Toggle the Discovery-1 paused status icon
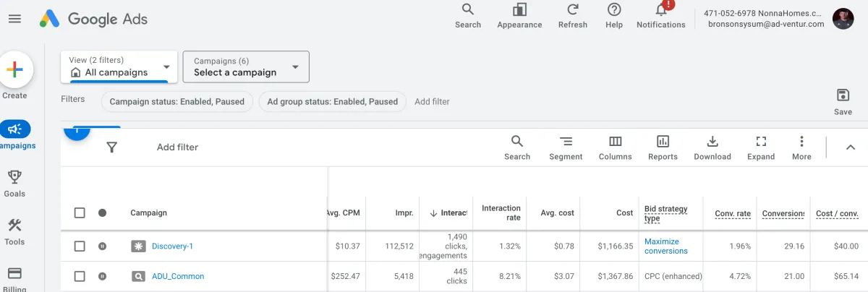The height and width of the screenshot is (292, 868). (x=102, y=246)
